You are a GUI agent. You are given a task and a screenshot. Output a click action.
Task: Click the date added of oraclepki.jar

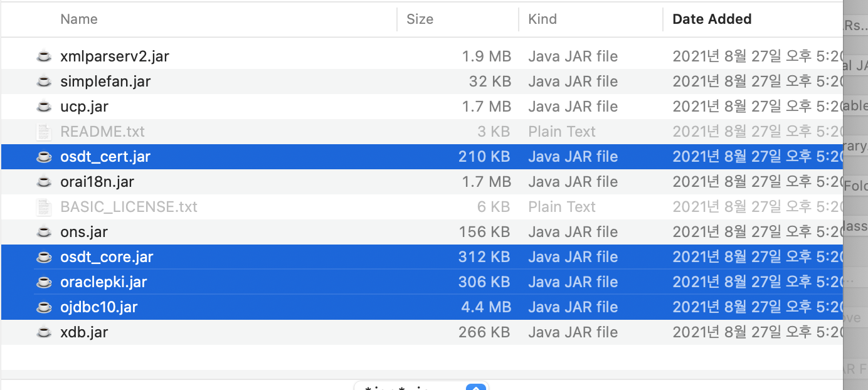coord(758,282)
